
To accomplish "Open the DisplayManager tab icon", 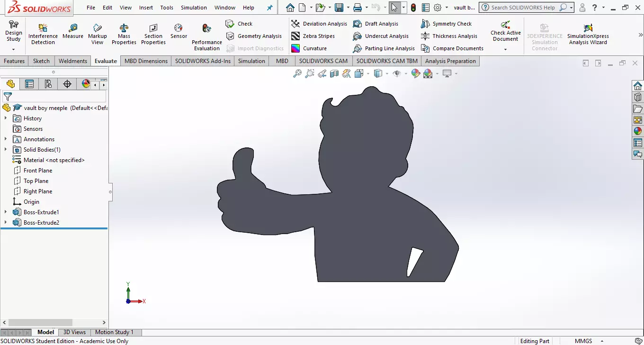I will [x=86, y=84].
